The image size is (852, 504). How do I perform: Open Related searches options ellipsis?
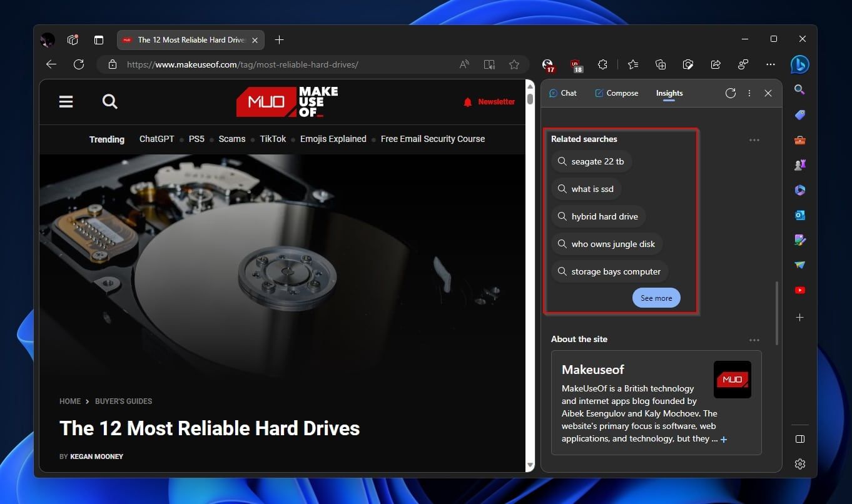click(x=754, y=140)
